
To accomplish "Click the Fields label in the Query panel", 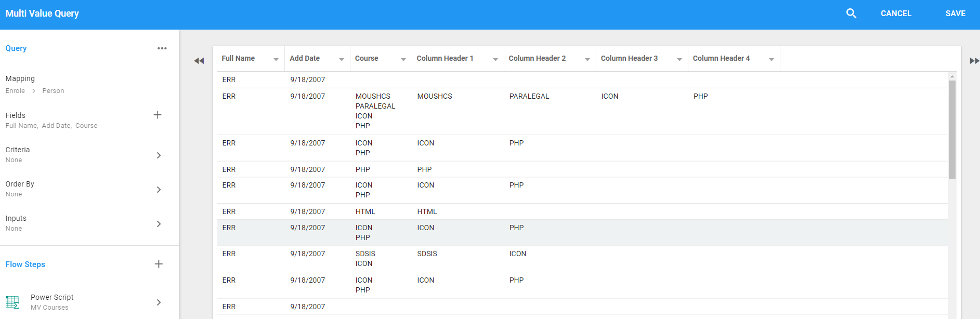I will pyautogui.click(x=16, y=115).
